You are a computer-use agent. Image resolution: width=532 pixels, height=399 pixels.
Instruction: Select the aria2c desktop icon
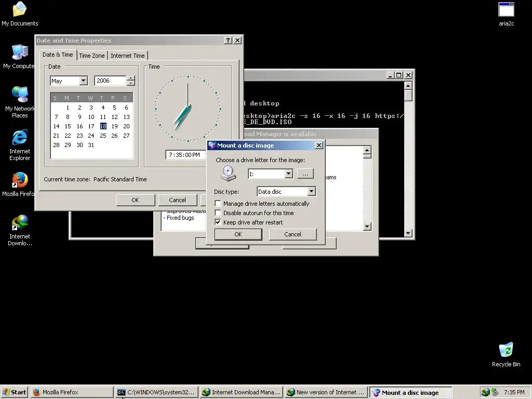click(506, 14)
